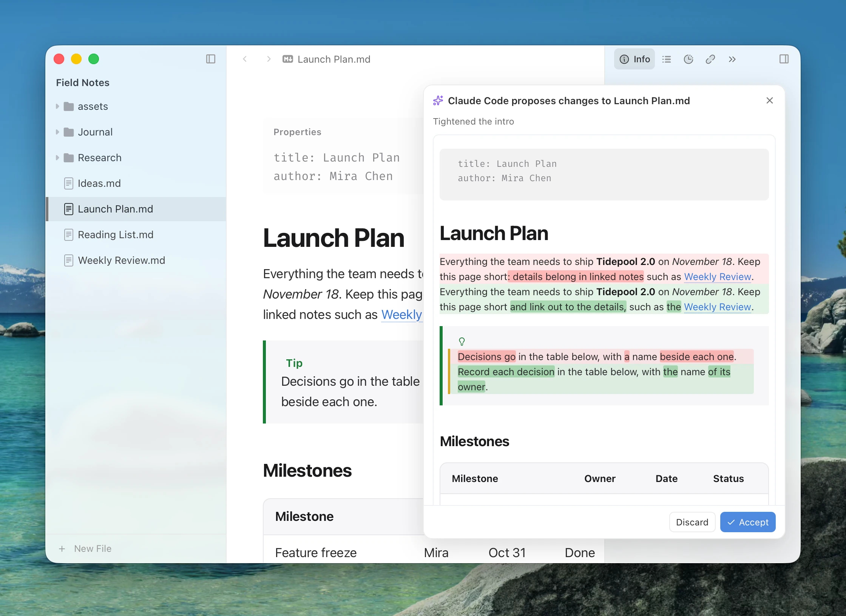Follow Weekly Review link in removed paragraph
The width and height of the screenshot is (846, 616).
717,277
